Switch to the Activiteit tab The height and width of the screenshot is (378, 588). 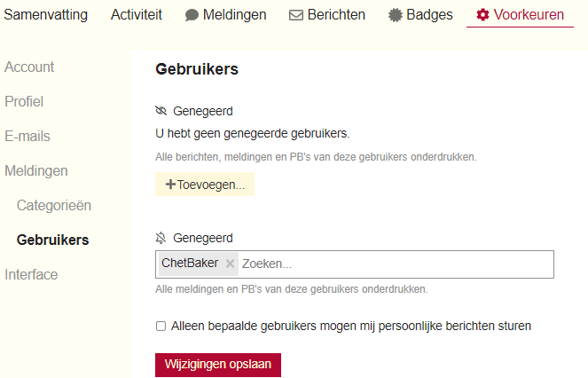coord(137,15)
